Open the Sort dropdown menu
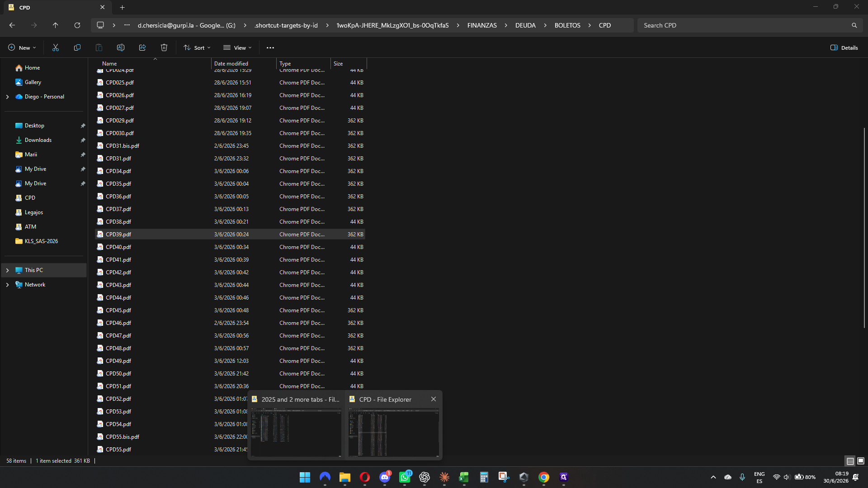 tap(197, 47)
